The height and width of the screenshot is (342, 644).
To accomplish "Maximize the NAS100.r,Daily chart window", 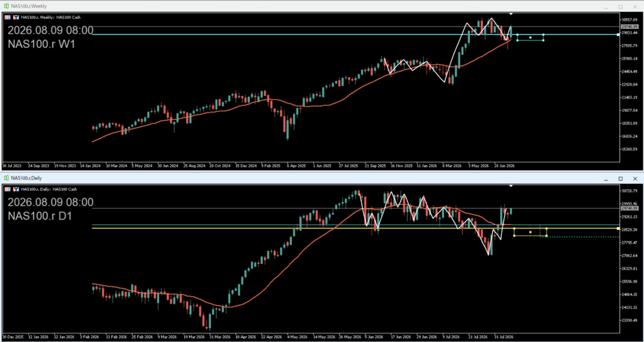I will (x=621, y=179).
